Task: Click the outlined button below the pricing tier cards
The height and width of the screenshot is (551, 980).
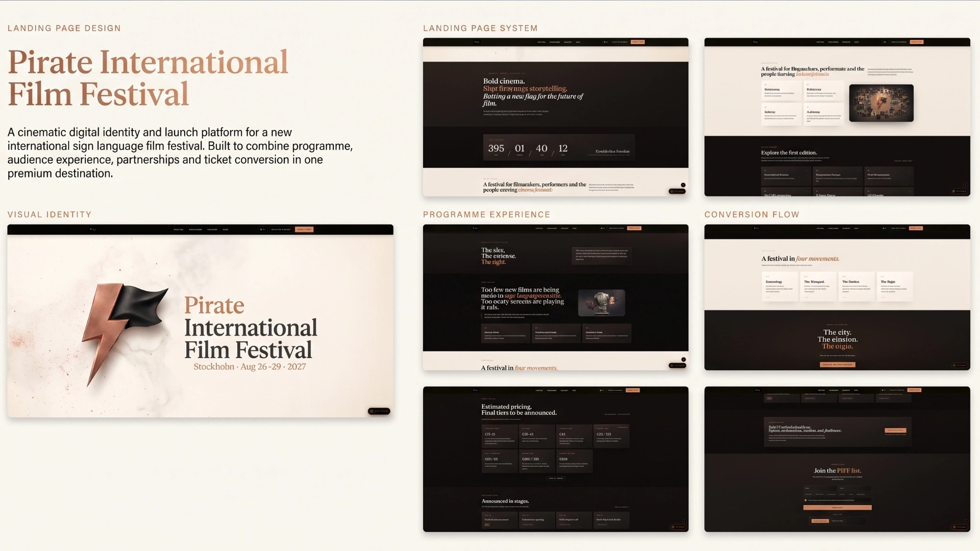Action: [556, 478]
